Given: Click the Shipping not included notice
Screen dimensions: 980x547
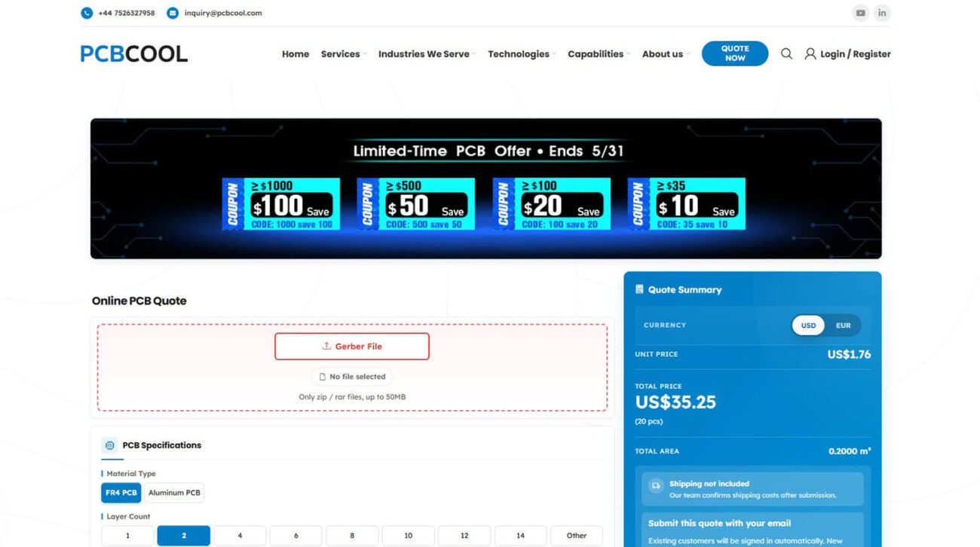Looking at the screenshot, I should [752, 490].
